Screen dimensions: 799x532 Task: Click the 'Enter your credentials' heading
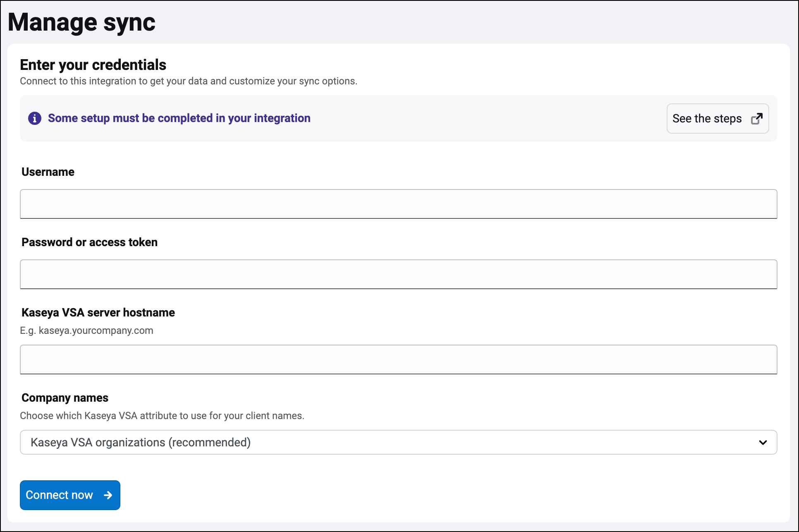point(93,65)
